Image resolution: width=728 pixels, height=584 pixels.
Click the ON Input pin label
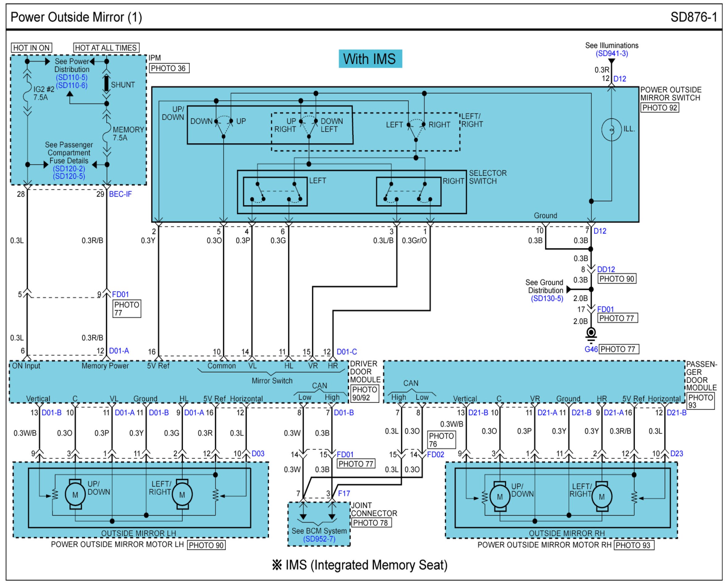(26, 366)
